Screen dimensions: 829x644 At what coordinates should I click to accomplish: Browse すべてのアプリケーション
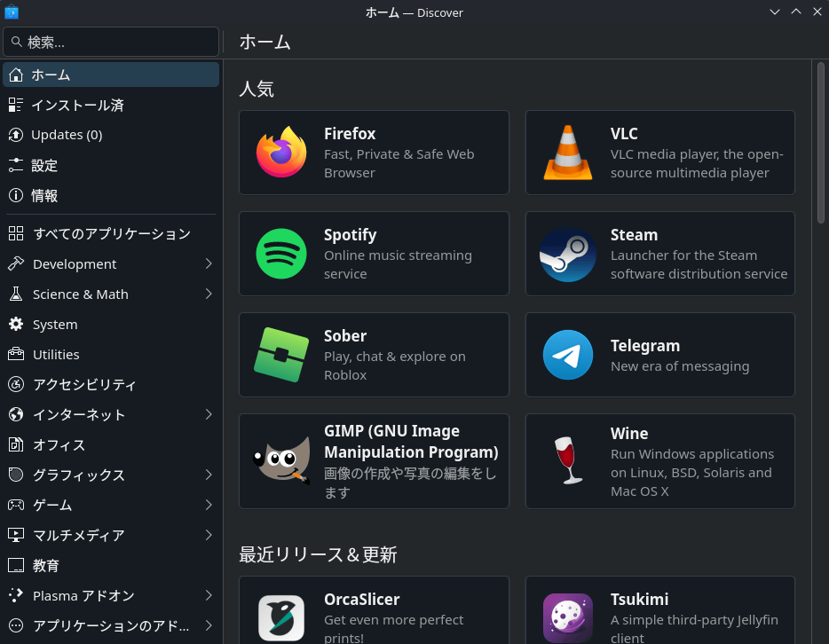[111, 233]
